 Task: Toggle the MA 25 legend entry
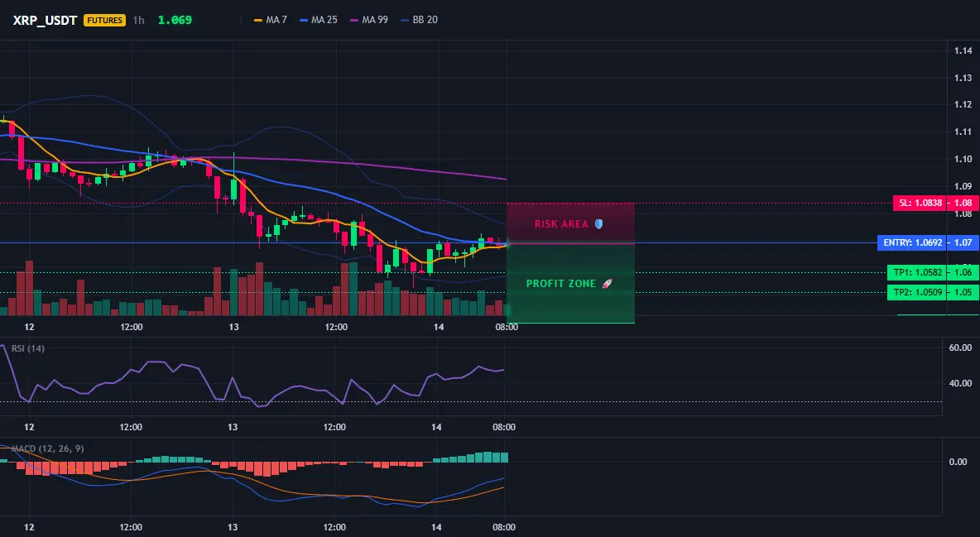point(319,20)
